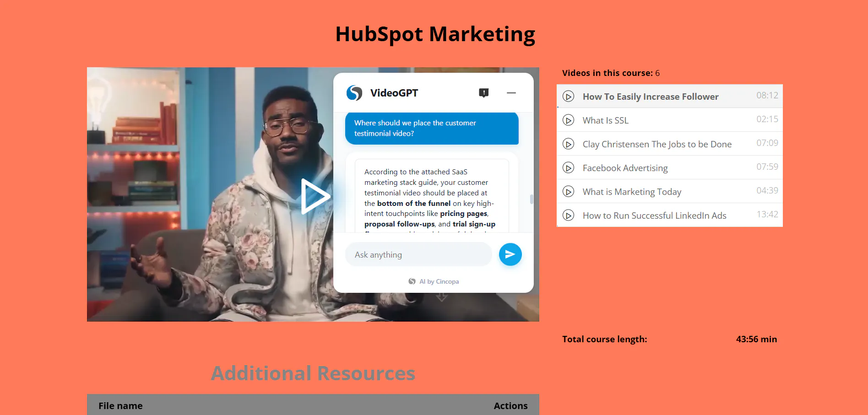Click the VideoGPT logo icon
The width and height of the screenshot is (868, 415).
click(x=354, y=93)
